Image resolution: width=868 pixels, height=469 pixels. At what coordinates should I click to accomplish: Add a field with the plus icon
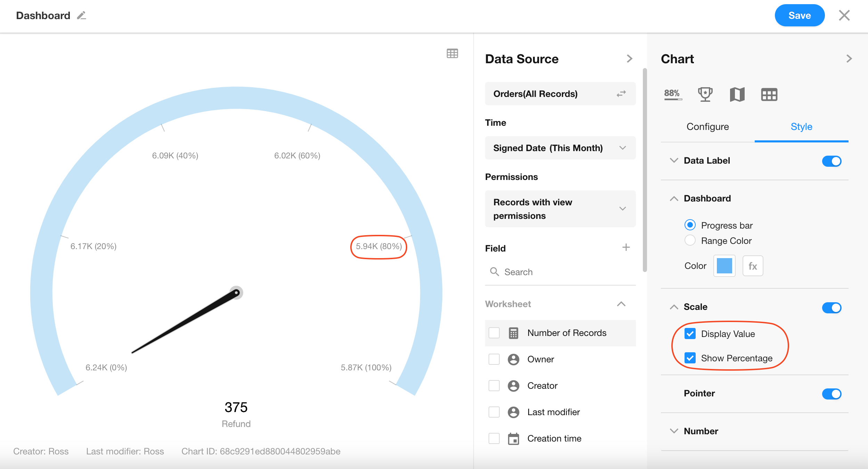click(626, 247)
